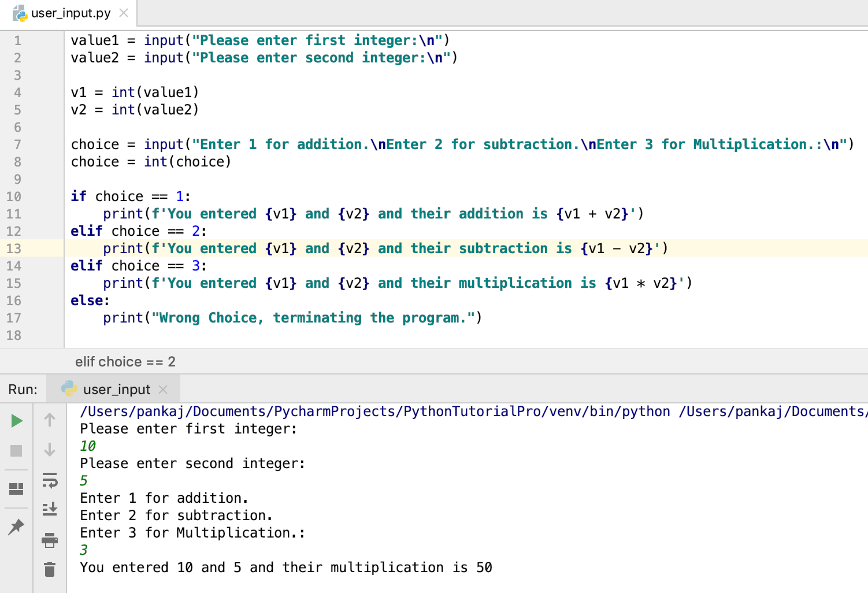Stop the running process

16,450
